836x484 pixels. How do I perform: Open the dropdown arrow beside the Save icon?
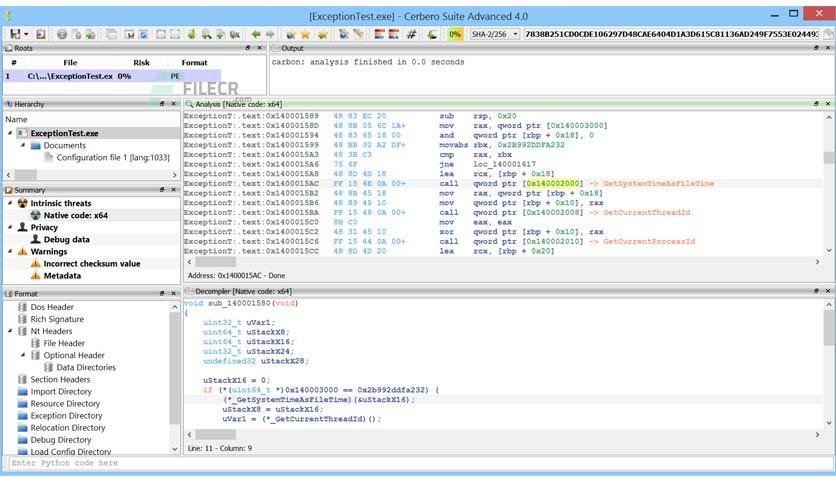(x=26, y=35)
